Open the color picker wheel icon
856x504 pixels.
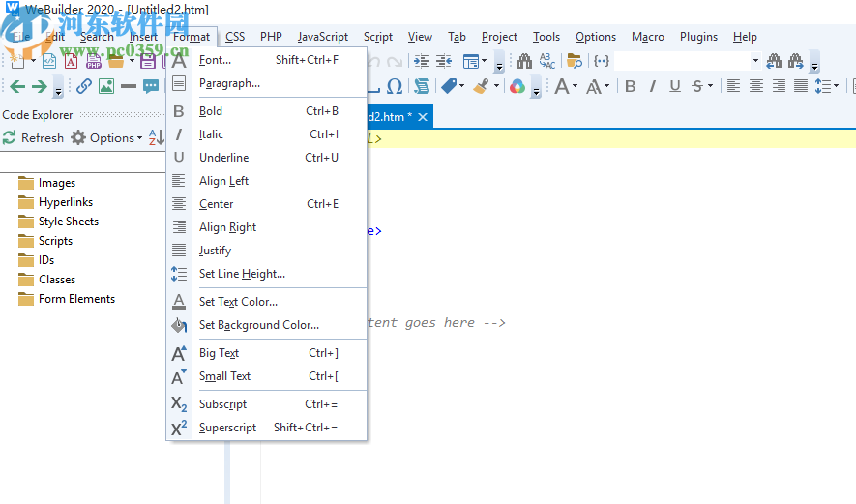point(517,86)
